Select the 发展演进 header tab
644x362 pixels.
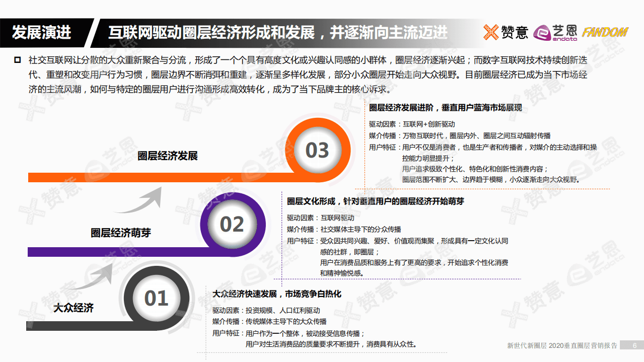tap(43, 31)
